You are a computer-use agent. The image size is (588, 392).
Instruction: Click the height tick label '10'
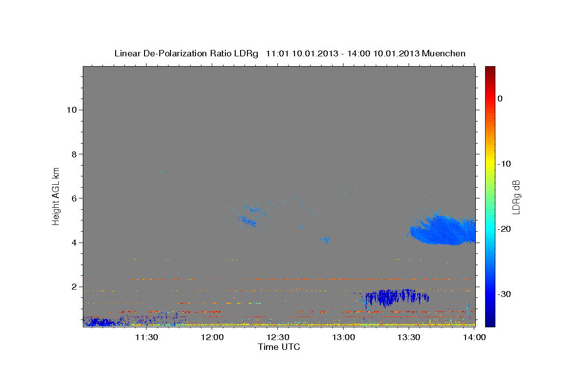(72, 110)
